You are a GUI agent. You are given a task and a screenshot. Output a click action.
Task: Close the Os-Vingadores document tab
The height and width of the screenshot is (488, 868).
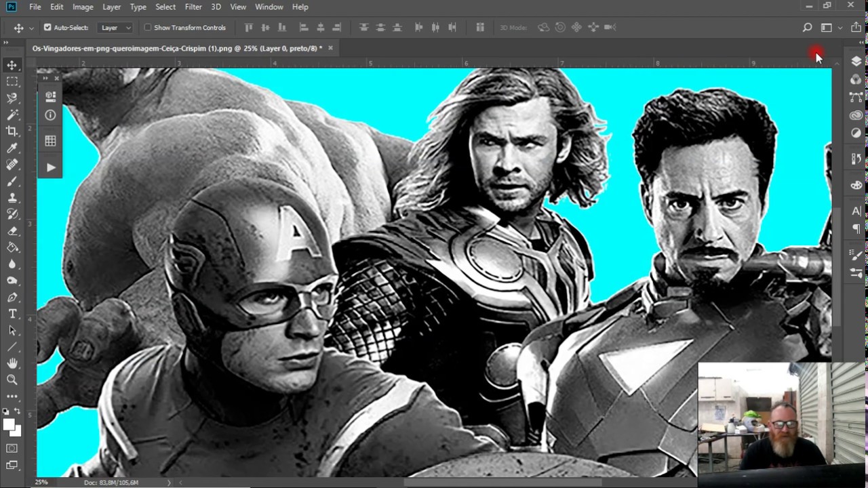coord(330,48)
